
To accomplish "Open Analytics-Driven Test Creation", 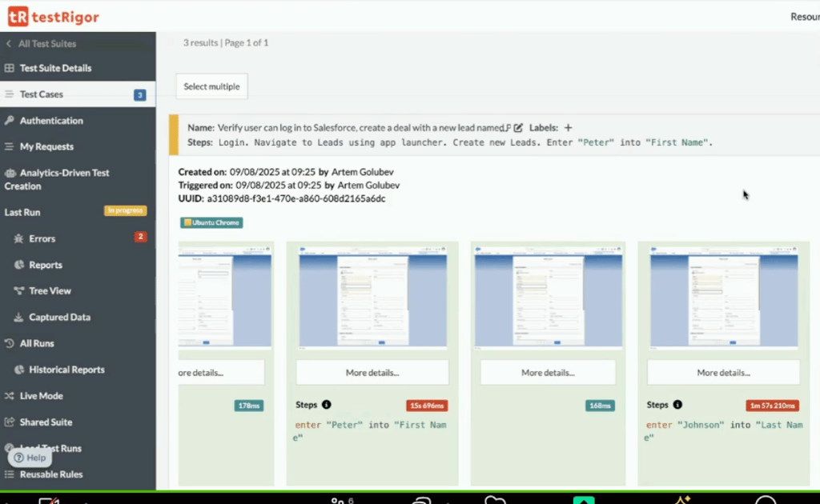I will (57, 179).
